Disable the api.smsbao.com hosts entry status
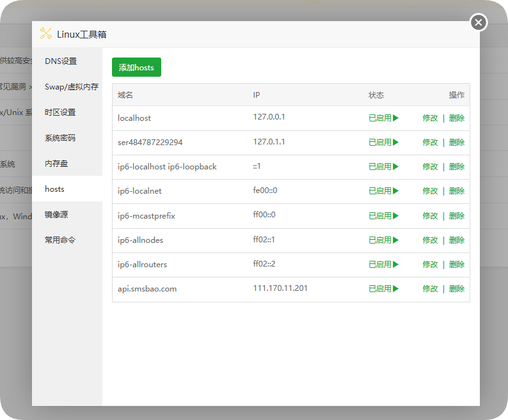508x420 pixels. 383,289
